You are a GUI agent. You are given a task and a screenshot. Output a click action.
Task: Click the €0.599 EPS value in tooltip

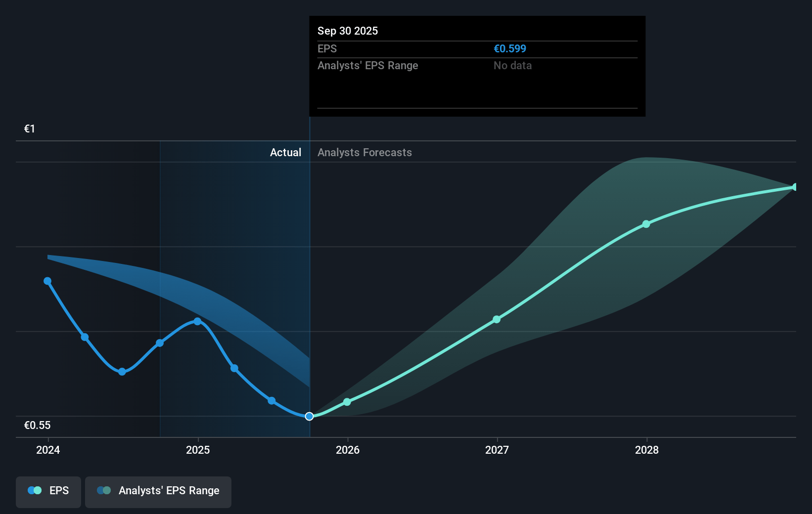pos(510,49)
